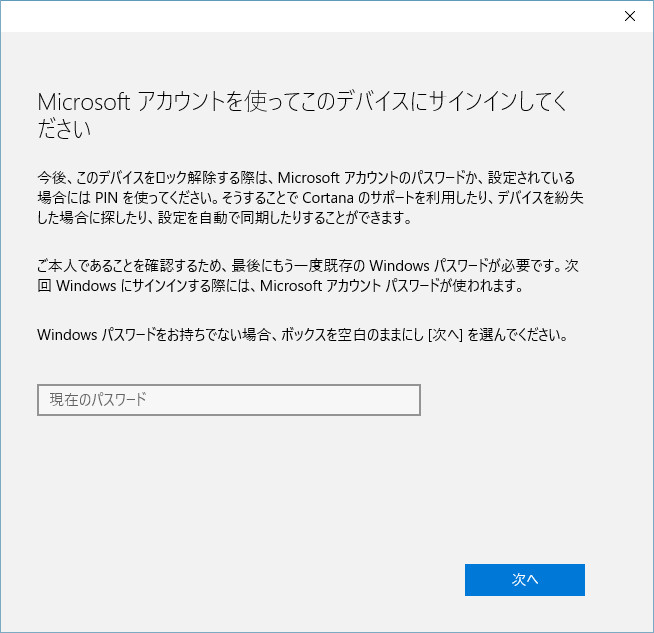Click the 次へ (Next) button
Image resolution: width=654 pixels, height=633 pixels.
tap(524, 580)
